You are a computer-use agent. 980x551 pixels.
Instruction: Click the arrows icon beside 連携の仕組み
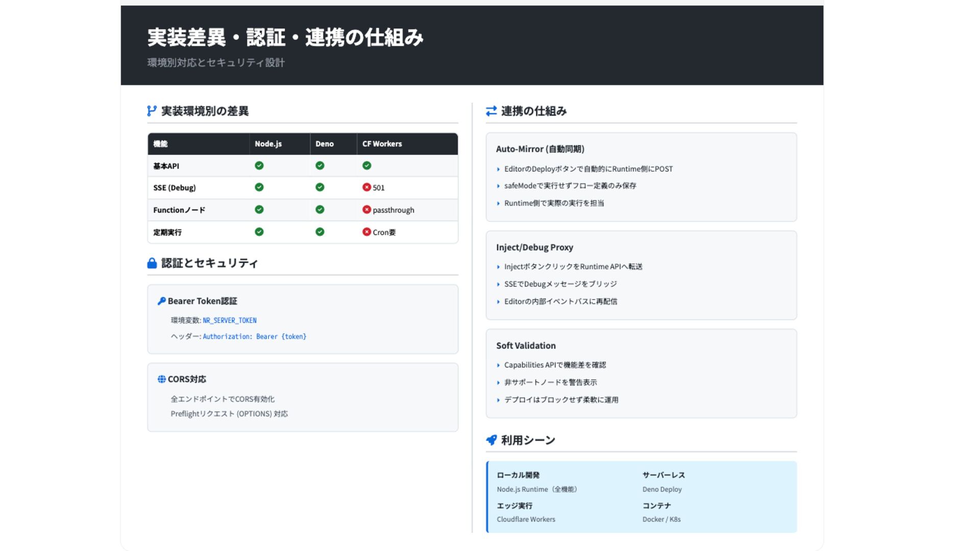point(491,111)
